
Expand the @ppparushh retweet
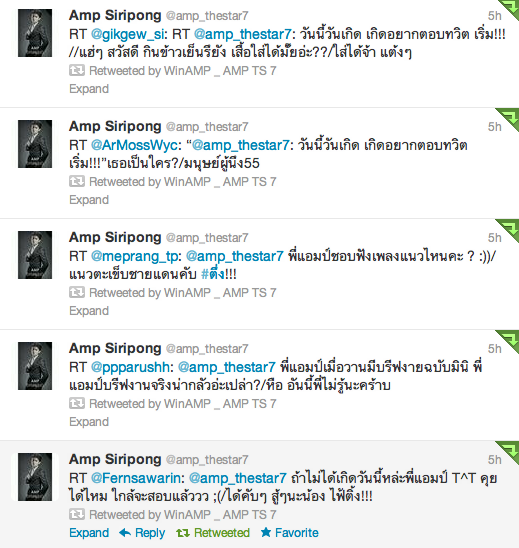(x=89, y=421)
